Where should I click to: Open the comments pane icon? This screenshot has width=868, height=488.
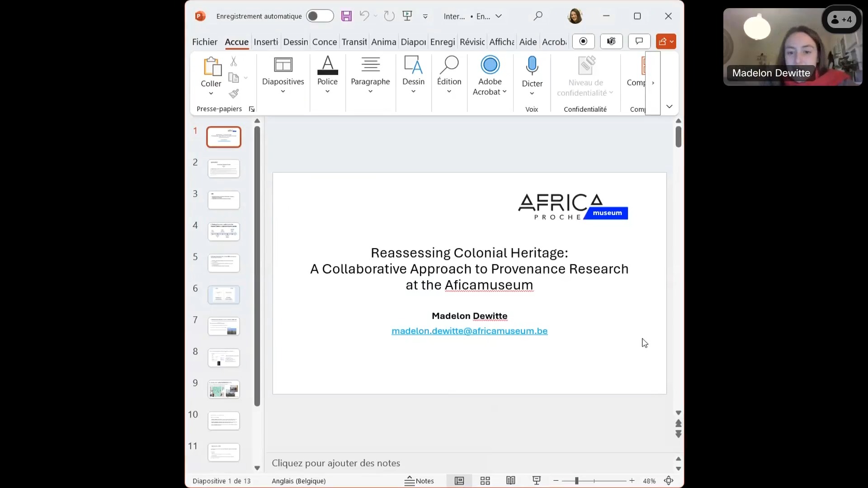pos(639,42)
